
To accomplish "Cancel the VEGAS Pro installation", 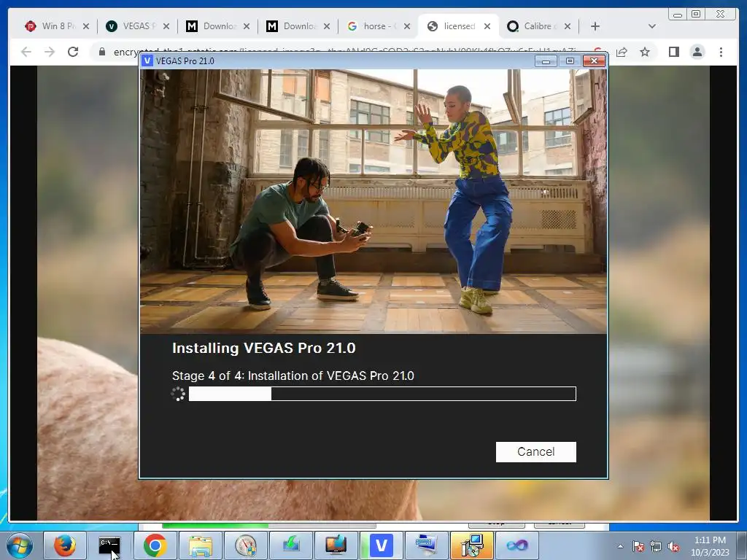I will click(535, 451).
